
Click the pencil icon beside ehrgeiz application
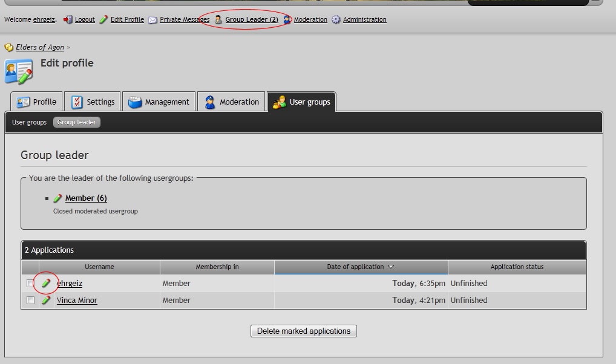pos(47,283)
